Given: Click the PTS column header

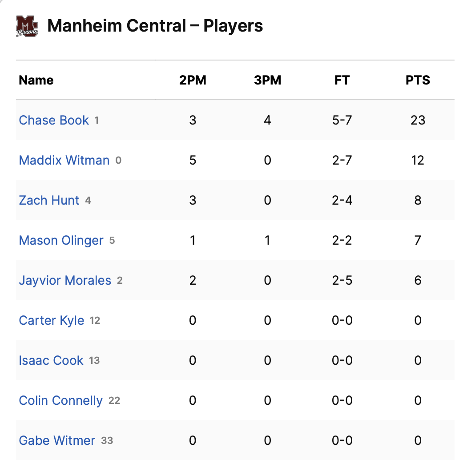Looking at the screenshot, I should (x=418, y=80).
